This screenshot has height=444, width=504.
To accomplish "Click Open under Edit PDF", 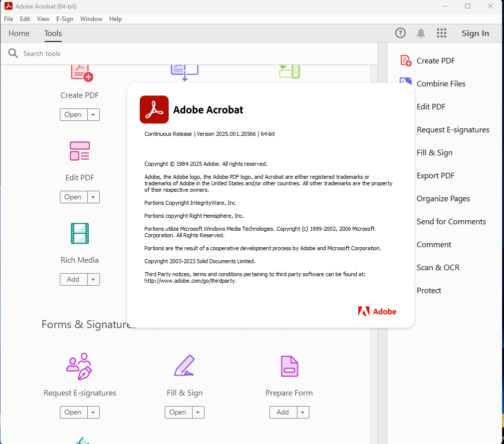I will (x=74, y=197).
